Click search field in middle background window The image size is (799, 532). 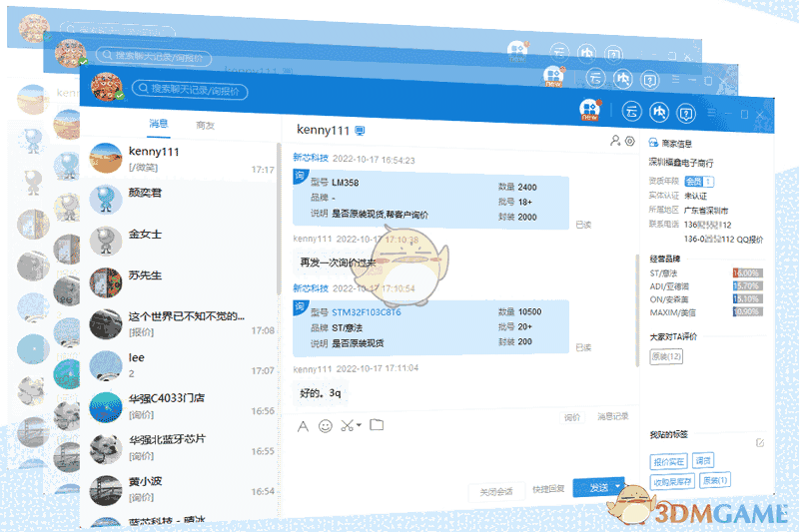(x=154, y=57)
